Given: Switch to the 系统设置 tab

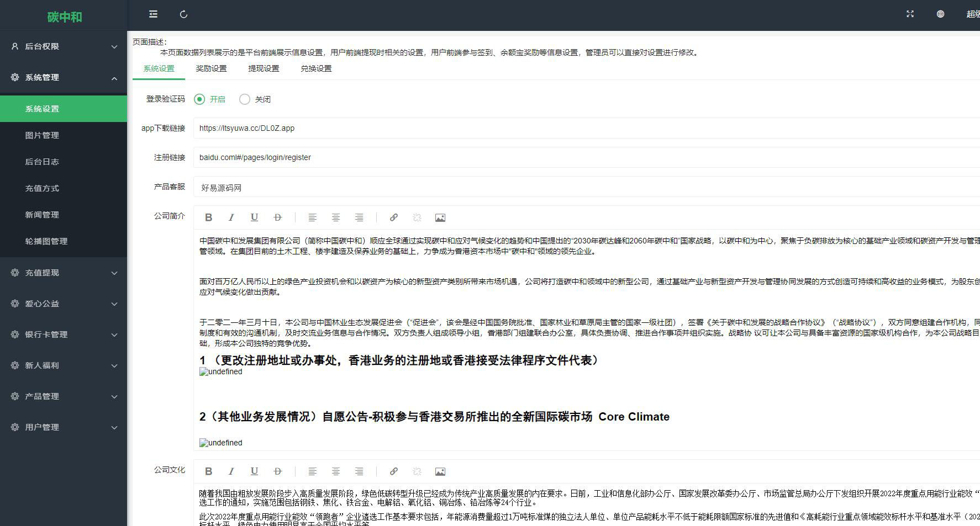Looking at the screenshot, I should (159, 68).
